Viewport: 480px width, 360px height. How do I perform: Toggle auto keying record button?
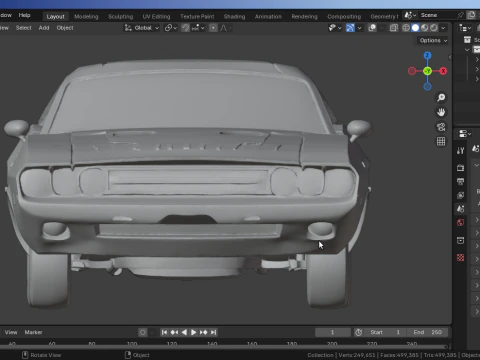143,332
